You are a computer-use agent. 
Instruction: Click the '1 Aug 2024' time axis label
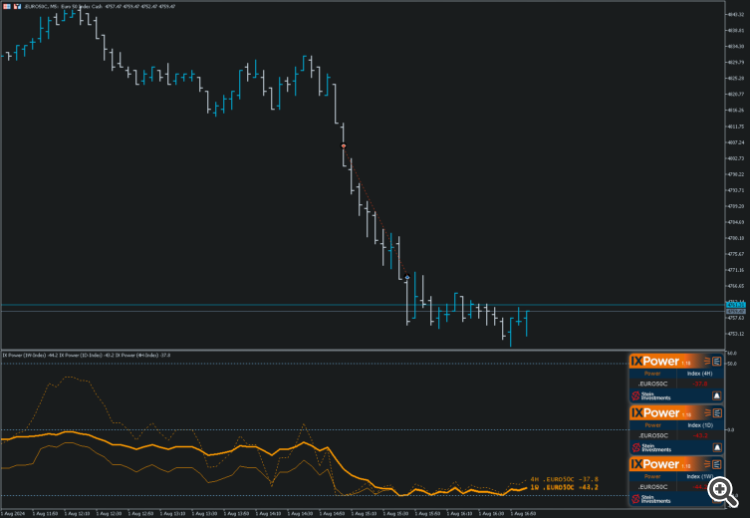(13, 514)
